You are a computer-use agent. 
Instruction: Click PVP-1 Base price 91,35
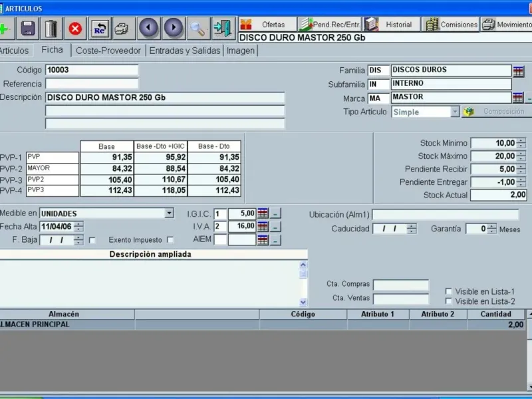click(107, 157)
